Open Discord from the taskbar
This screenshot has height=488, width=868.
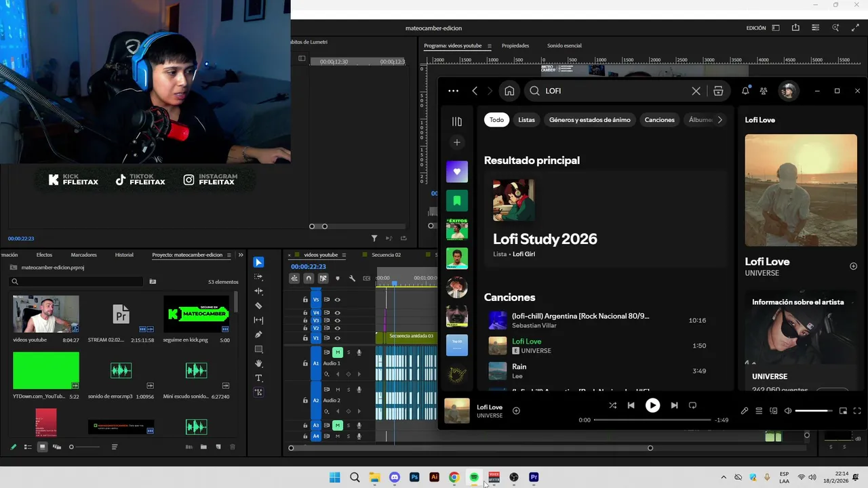pos(395,477)
